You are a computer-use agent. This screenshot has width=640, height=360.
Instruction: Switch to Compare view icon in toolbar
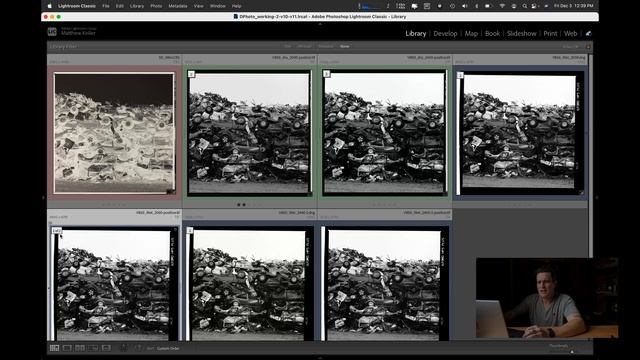[x=80, y=348]
